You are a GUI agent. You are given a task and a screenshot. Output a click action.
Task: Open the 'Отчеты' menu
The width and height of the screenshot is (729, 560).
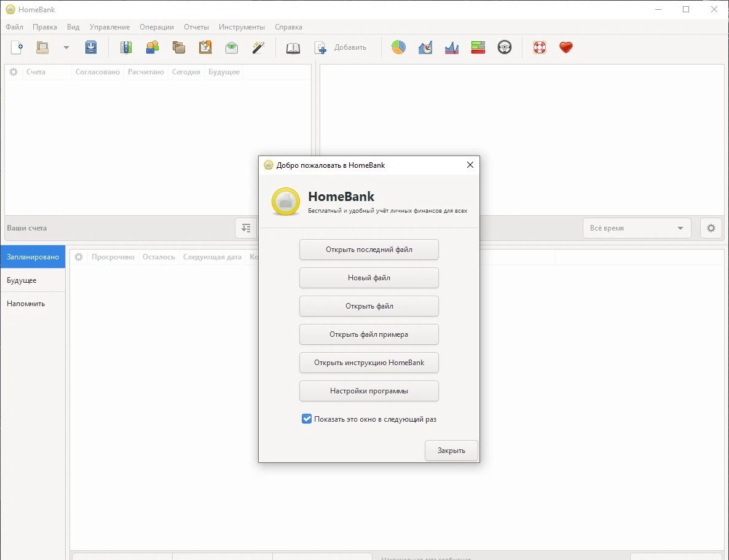click(196, 27)
